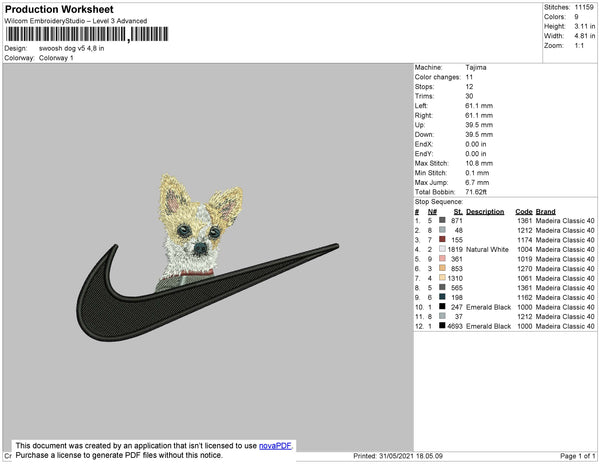Screen dimensions: 600x464
Task: Click the 'Left:' measurement label
Action: 421,106
